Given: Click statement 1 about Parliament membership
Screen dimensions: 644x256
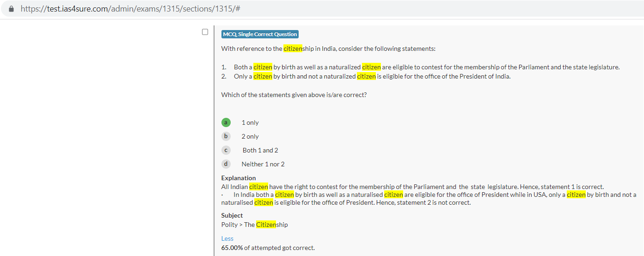Looking at the screenshot, I should click(x=426, y=67).
